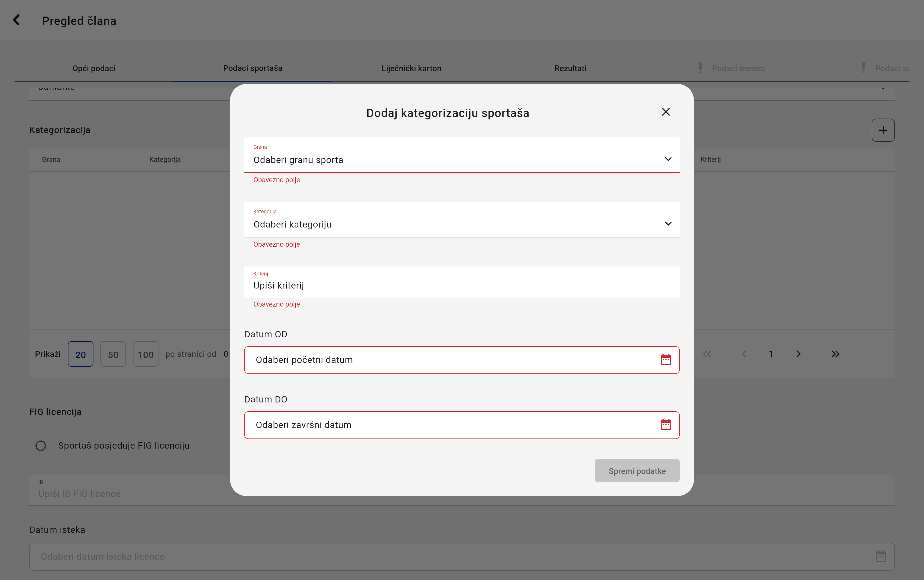Jump to last page with double right chevron
The height and width of the screenshot is (580, 924).
coord(835,354)
